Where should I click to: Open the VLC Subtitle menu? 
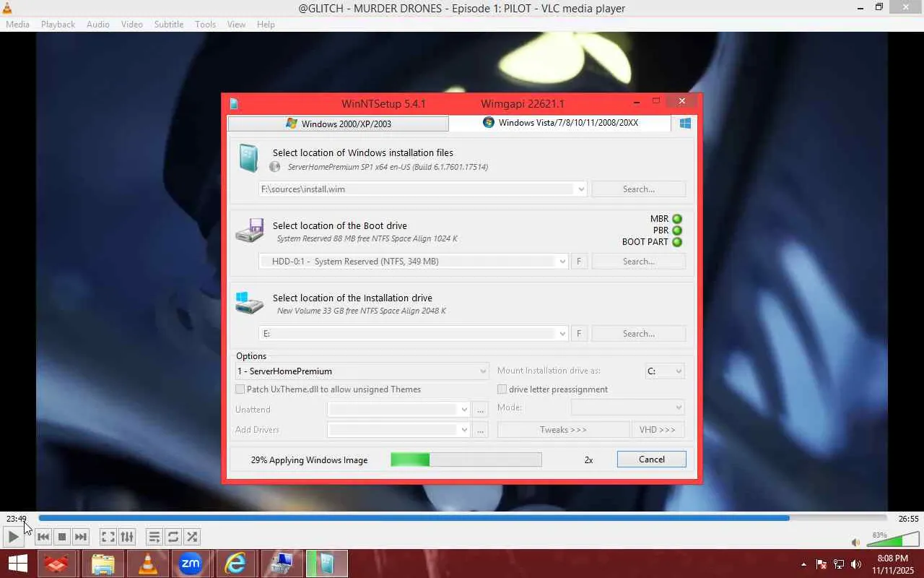tap(169, 24)
